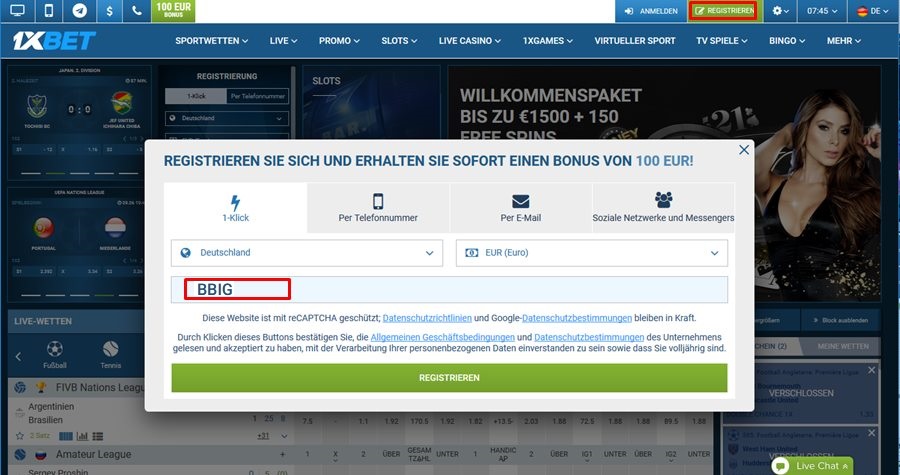
Task: Select 1-Klick in background Registrierung panel
Action: tap(196, 96)
